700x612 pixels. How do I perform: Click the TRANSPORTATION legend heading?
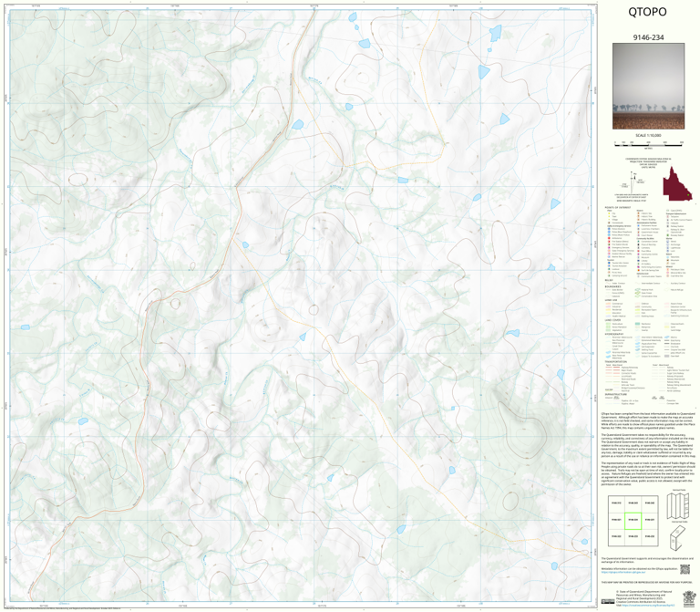(x=616, y=362)
